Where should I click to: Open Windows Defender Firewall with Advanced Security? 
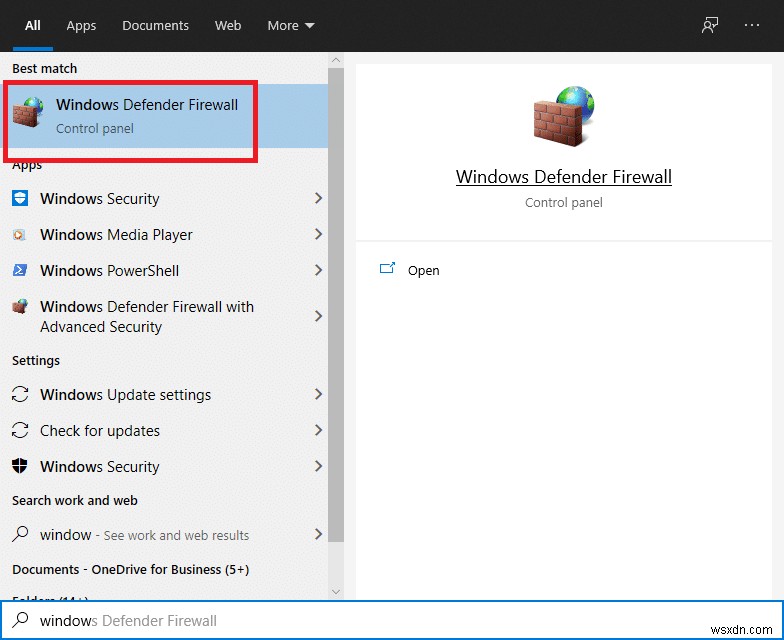coord(164,316)
